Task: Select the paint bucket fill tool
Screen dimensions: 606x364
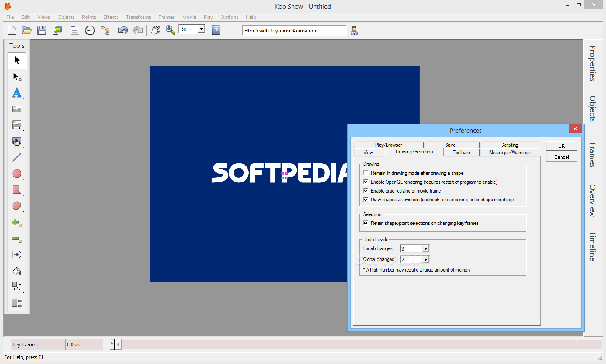Action: coord(17,271)
